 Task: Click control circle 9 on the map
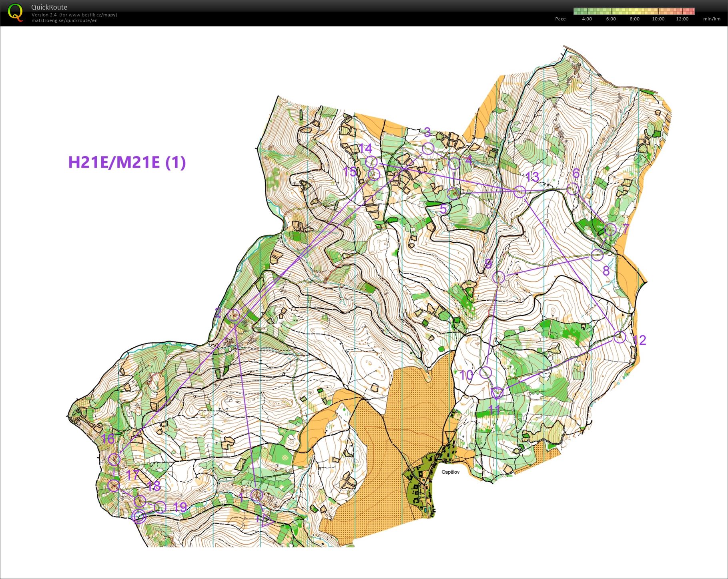[499, 277]
